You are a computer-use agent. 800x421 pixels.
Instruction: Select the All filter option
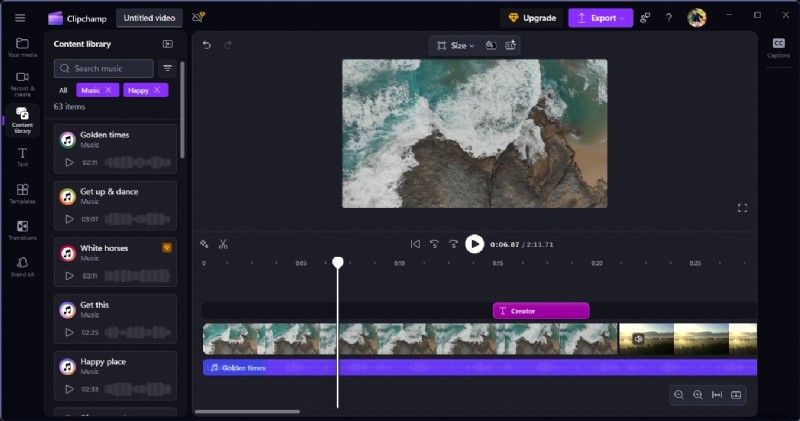[63, 90]
